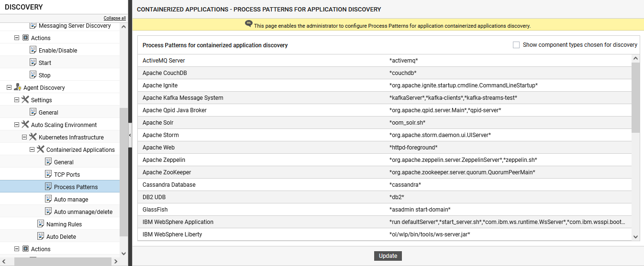Image resolution: width=644 pixels, height=266 pixels.
Task: Click the TCP Ports page icon
Action: click(48, 174)
